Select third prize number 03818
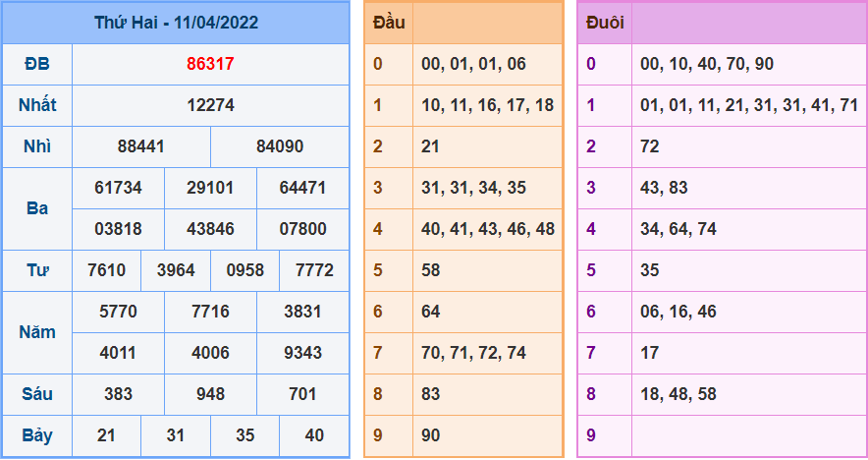Screen dimensions: 868x460 pos(118,229)
